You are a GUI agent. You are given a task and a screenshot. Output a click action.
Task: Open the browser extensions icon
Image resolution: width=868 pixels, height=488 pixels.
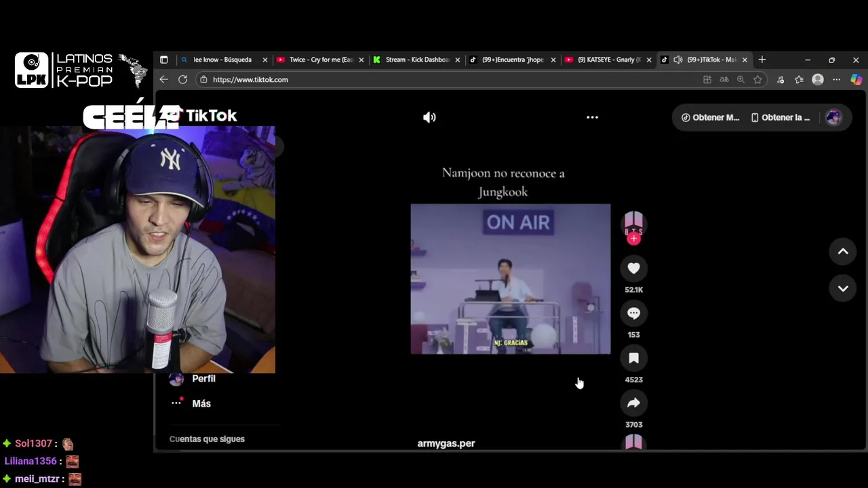tap(781, 79)
